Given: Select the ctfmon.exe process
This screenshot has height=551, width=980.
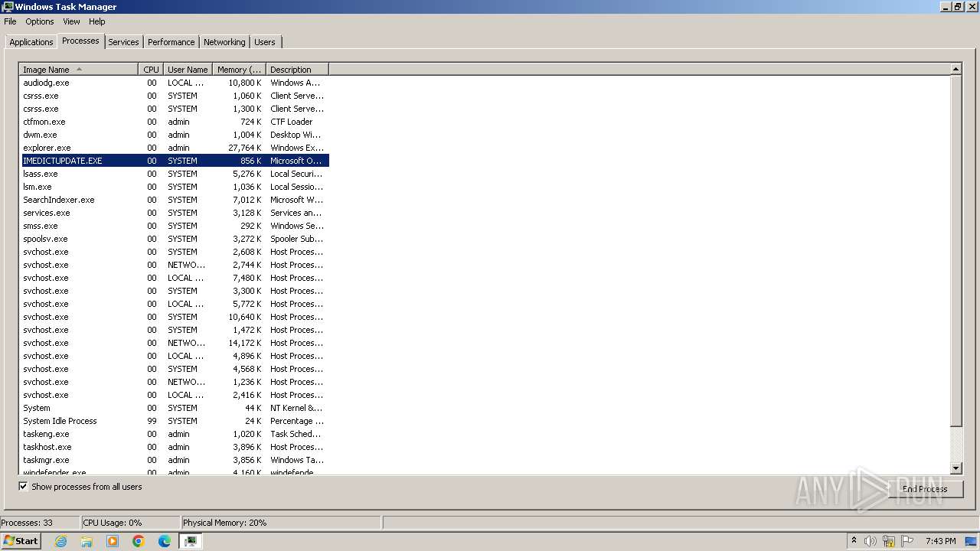Looking at the screenshot, I should (x=175, y=122).
